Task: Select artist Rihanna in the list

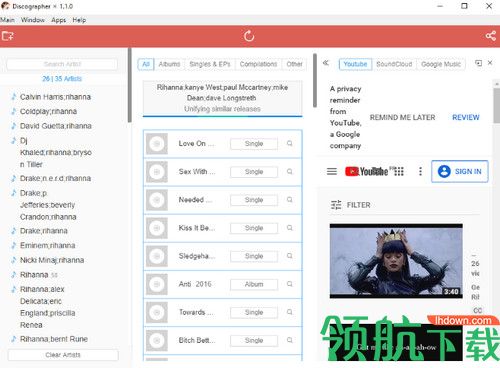Action: click(x=34, y=275)
